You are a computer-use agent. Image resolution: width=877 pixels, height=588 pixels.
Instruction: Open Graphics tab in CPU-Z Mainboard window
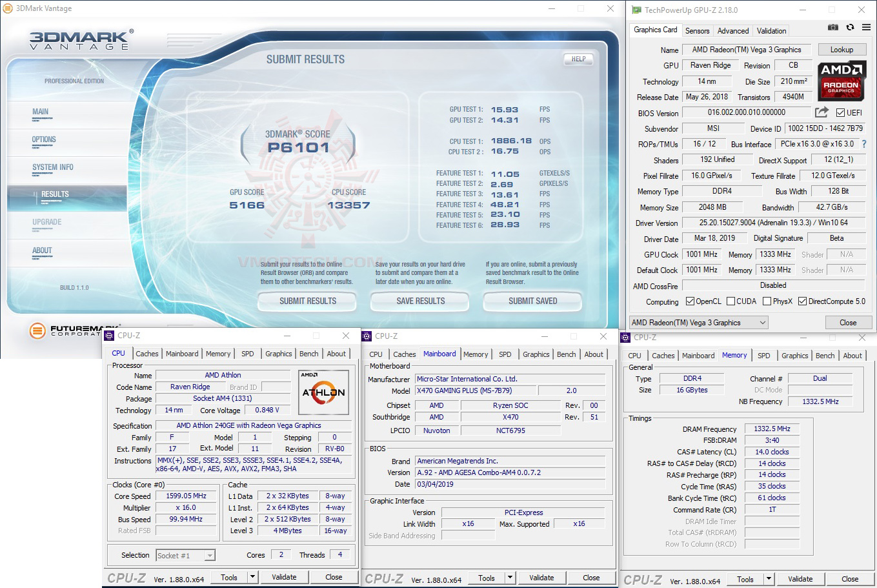536,354
